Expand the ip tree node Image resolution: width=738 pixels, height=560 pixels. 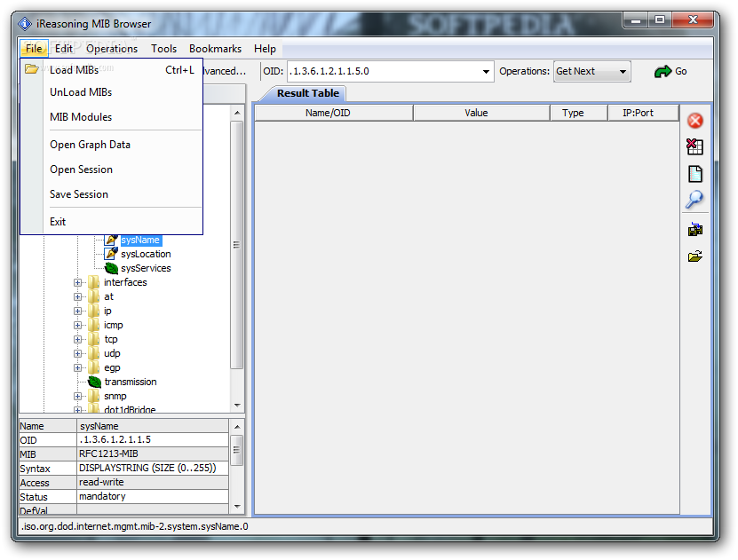[x=77, y=311]
